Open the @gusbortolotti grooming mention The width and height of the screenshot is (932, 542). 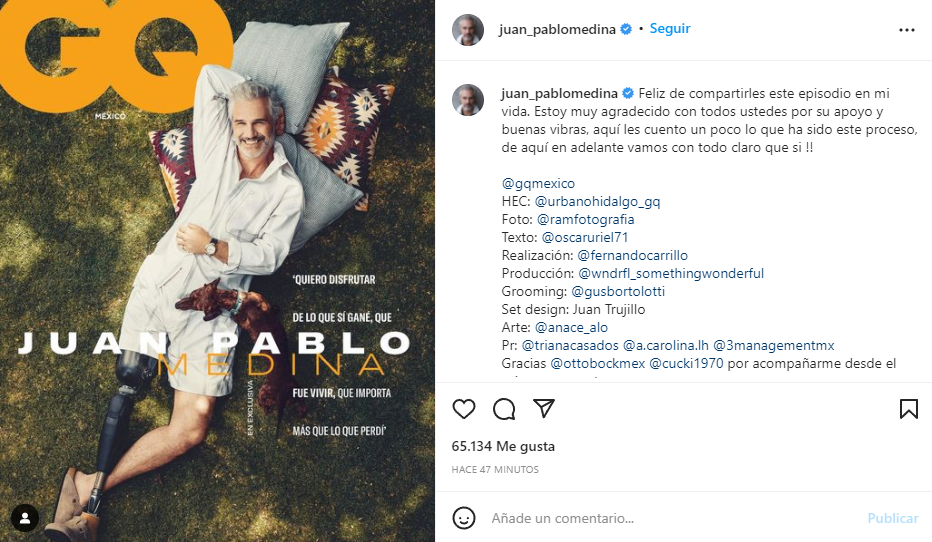(x=618, y=291)
